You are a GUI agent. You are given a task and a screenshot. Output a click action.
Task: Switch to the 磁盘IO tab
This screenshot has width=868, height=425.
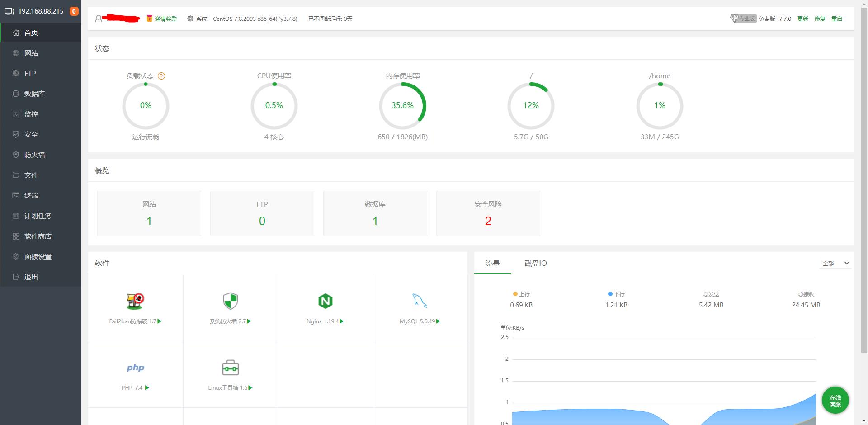coord(536,263)
